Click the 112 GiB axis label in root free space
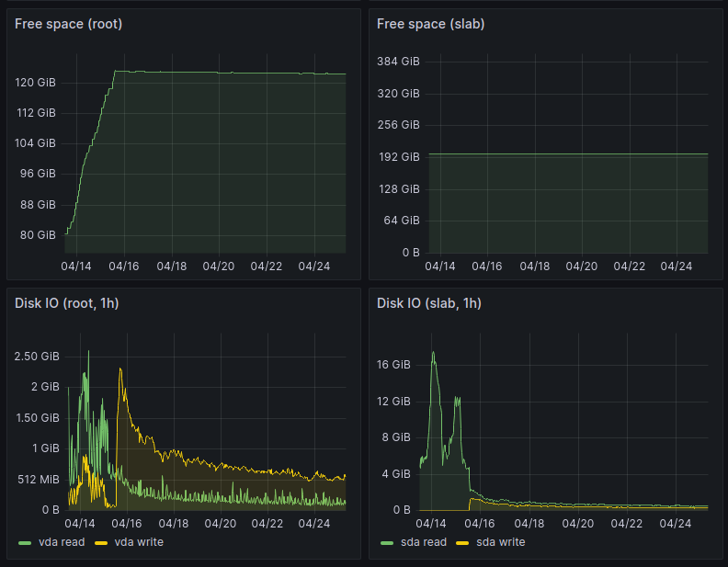This screenshot has height=567, width=728. pyautogui.click(x=36, y=113)
